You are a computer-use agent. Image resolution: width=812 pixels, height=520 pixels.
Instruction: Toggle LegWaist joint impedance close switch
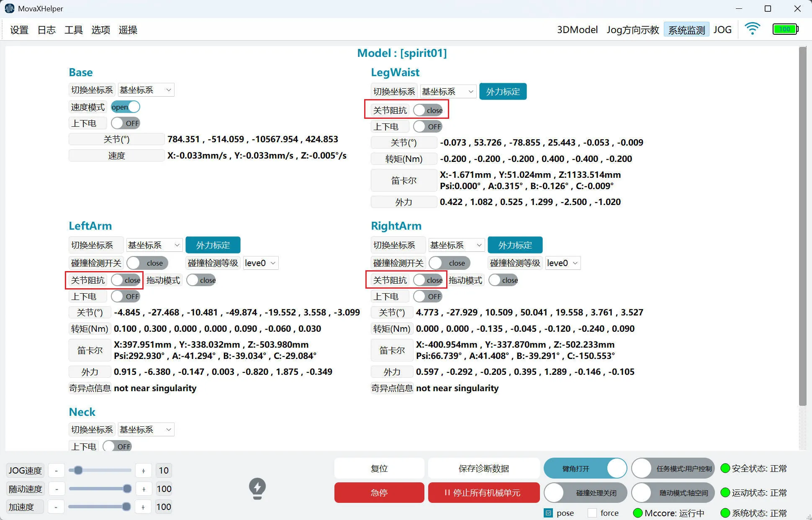coord(428,110)
